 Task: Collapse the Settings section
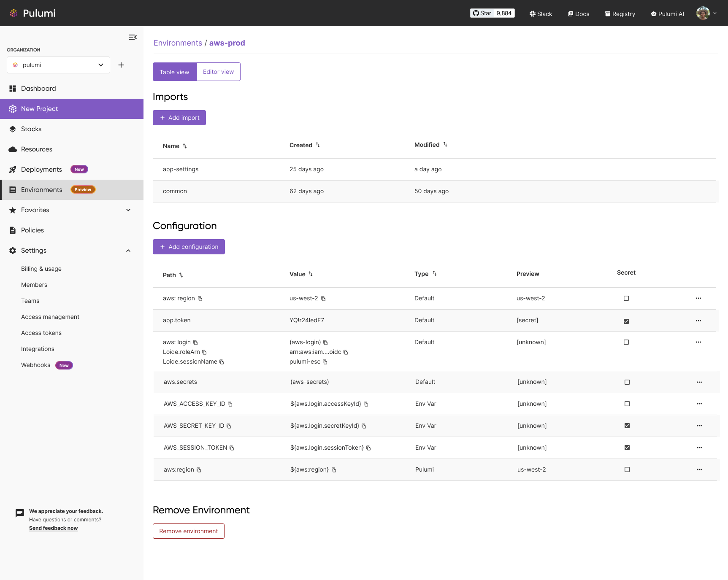point(128,251)
